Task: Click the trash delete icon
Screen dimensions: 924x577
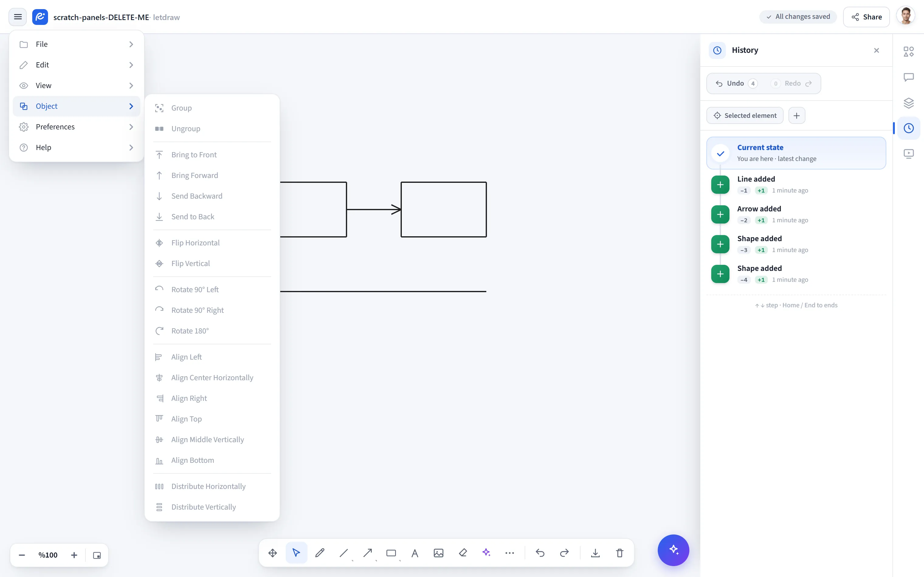Action: point(619,553)
